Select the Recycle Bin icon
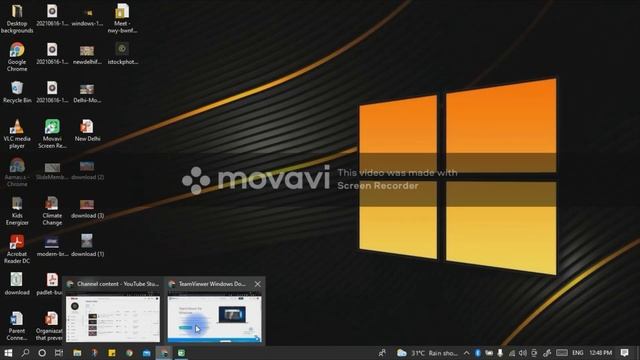Image resolution: width=640 pixels, height=360 pixels. 17,92
